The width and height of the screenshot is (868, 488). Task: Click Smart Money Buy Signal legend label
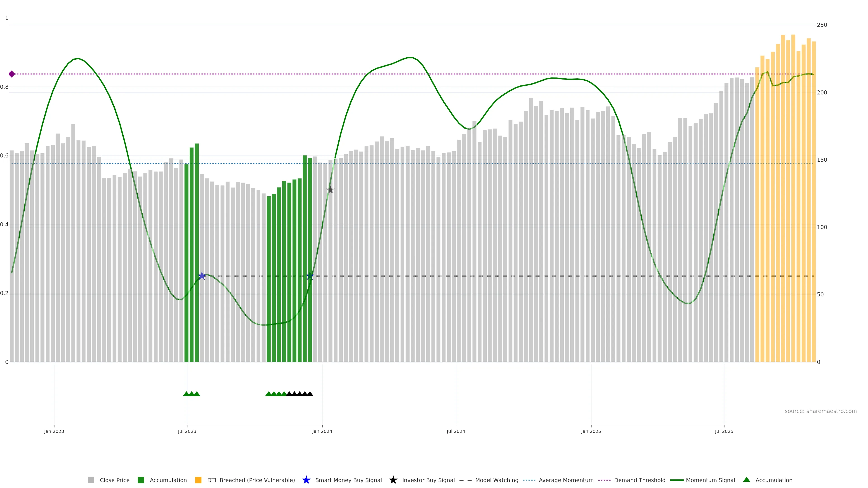pyautogui.click(x=348, y=480)
